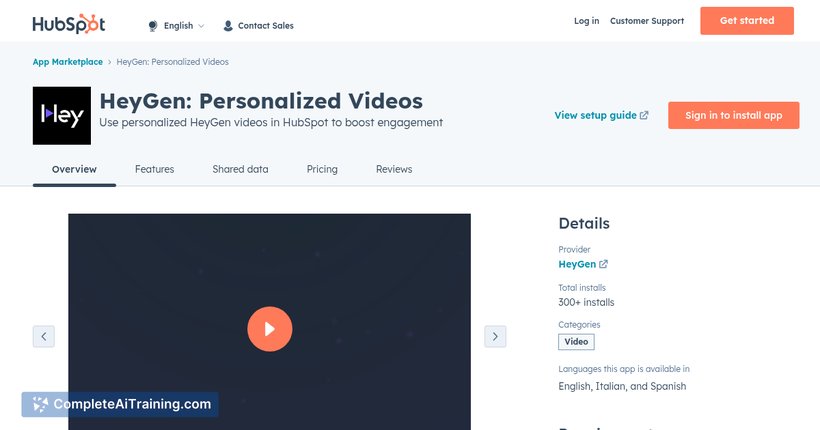The image size is (820, 430).
Task: Click the 'HeyGen: Personalized Videos' heading
Action: 261,101
